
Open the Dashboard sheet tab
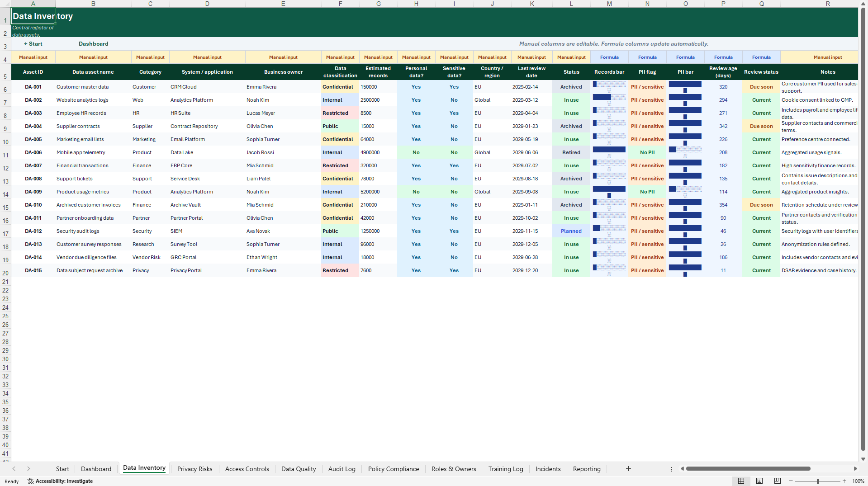pyautogui.click(x=96, y=469)
